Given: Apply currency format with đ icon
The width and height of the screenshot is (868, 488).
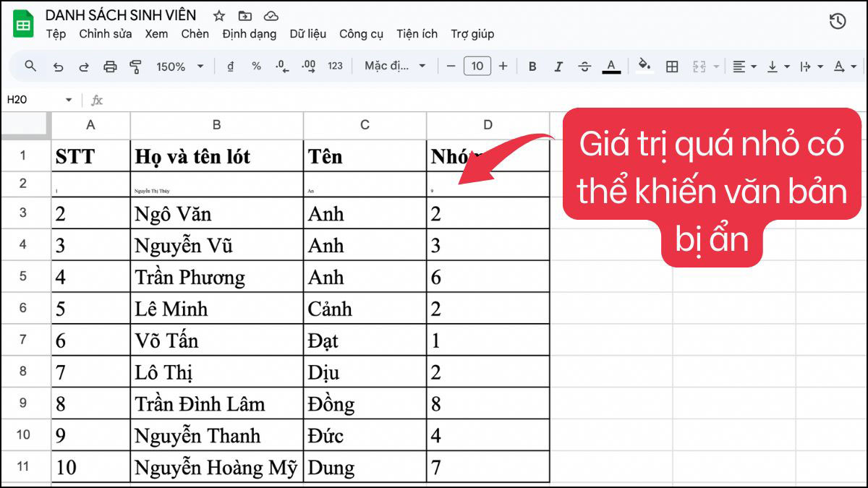Looking at the screenshot, I should (x=231, y=66).
